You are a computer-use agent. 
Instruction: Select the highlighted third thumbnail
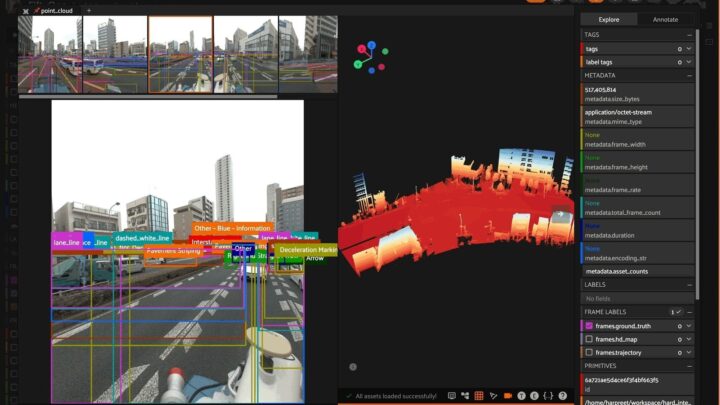click(x=180, y=54)
